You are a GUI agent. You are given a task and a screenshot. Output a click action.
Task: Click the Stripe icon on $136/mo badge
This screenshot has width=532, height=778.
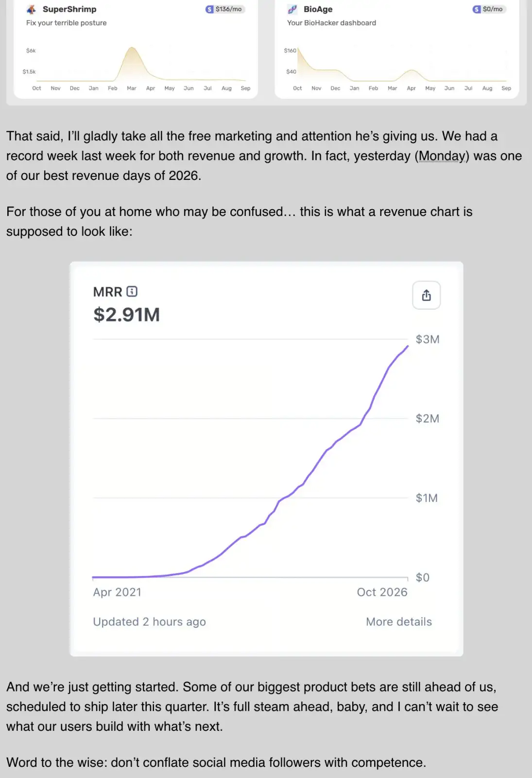click(210, 9)
